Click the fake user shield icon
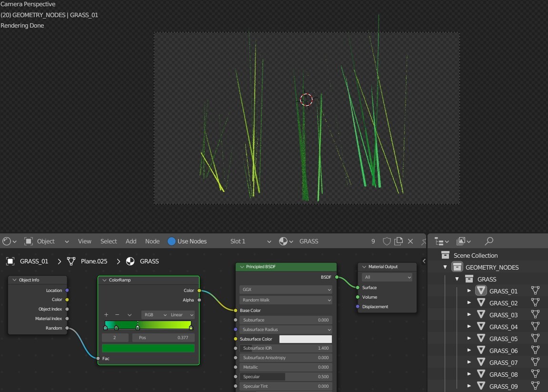The height and width of the screenshot is (392, 548). point(387,241)
